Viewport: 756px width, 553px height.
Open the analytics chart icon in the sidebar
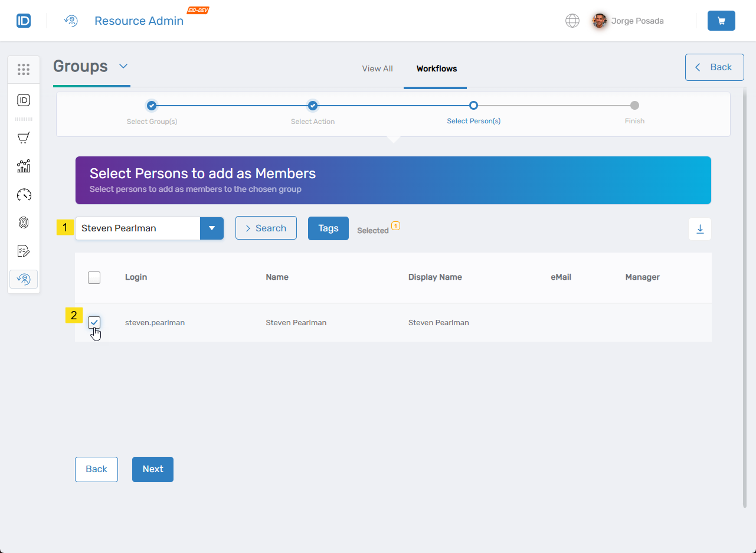pos(24,166)
